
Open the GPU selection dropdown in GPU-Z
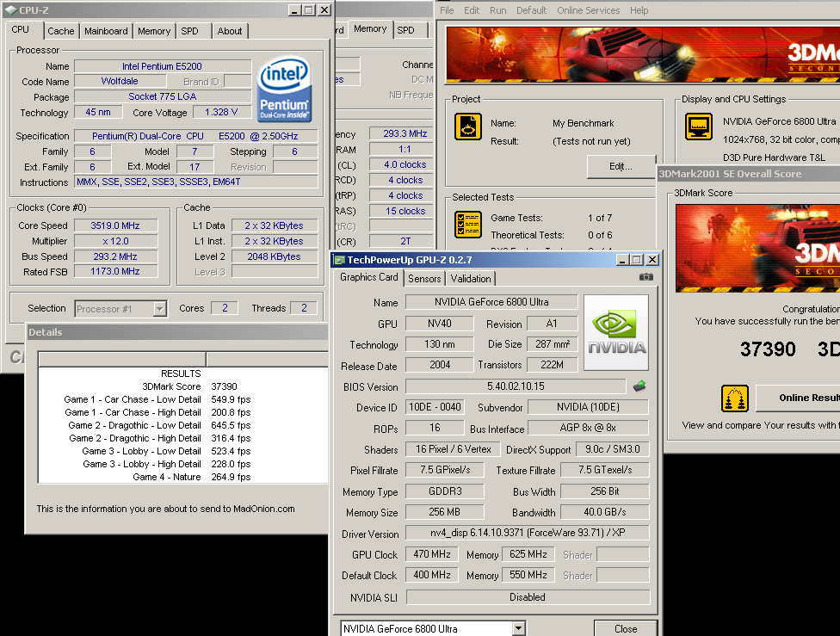point(518,628)
